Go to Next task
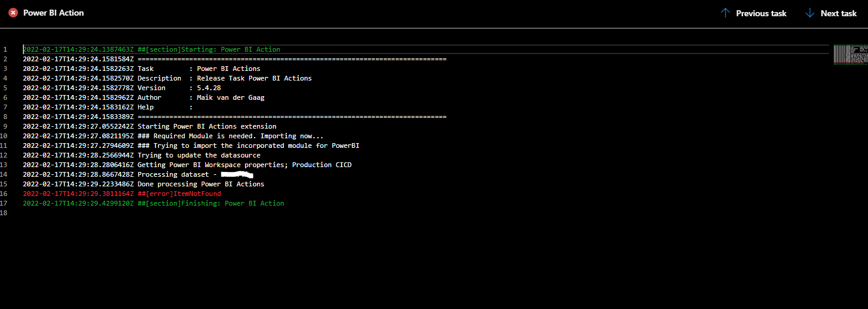868x309 pixels. pos(831,13)
